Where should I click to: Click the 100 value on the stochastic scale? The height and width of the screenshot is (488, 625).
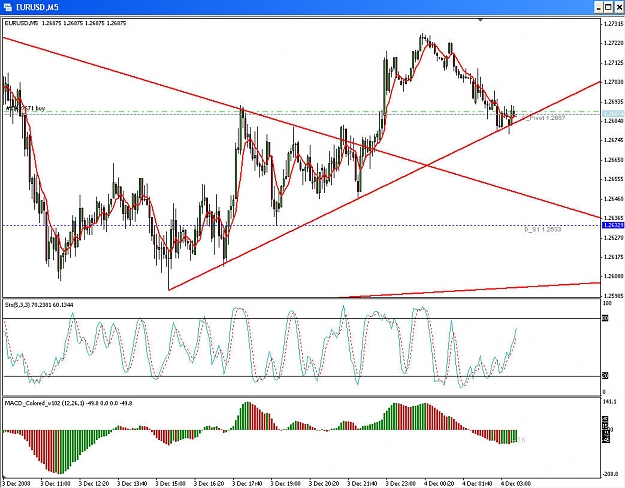pos(607,303)
